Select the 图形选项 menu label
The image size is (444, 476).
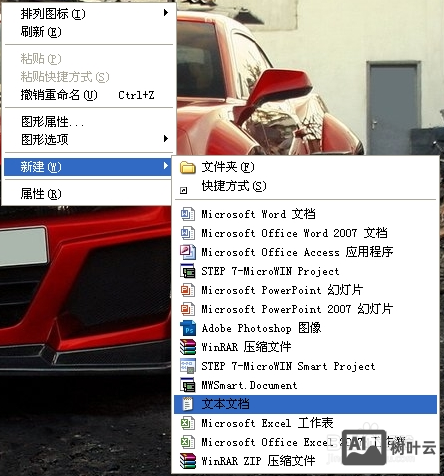click(45, 139)
